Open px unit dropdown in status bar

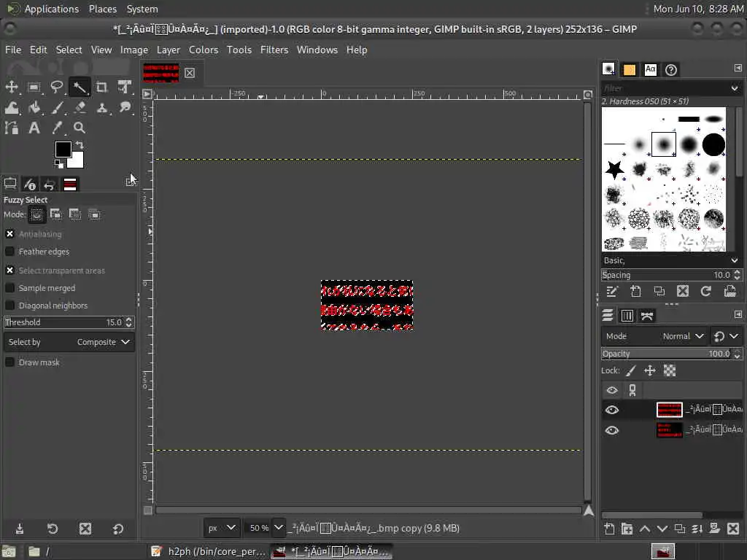[x=221, y=528]
